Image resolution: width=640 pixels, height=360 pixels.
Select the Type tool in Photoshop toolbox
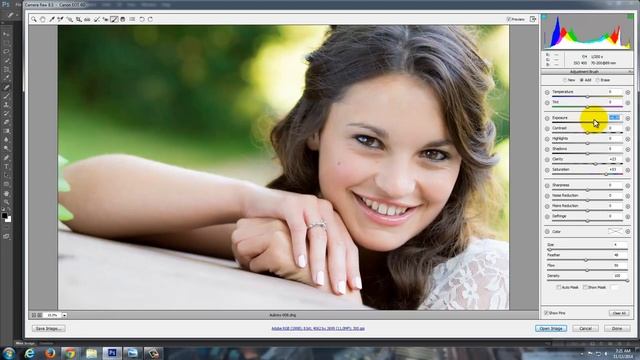6,167
